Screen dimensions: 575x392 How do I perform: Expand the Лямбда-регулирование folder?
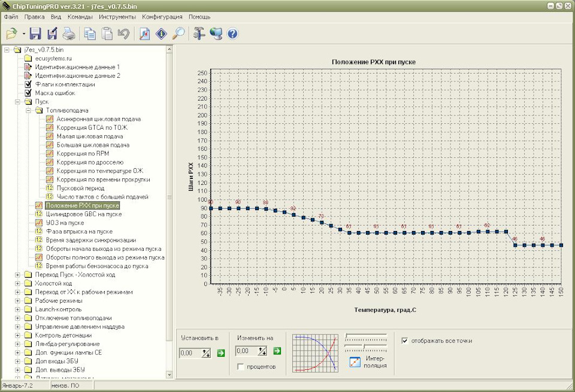pyautogui.click(x=17, y=344)
